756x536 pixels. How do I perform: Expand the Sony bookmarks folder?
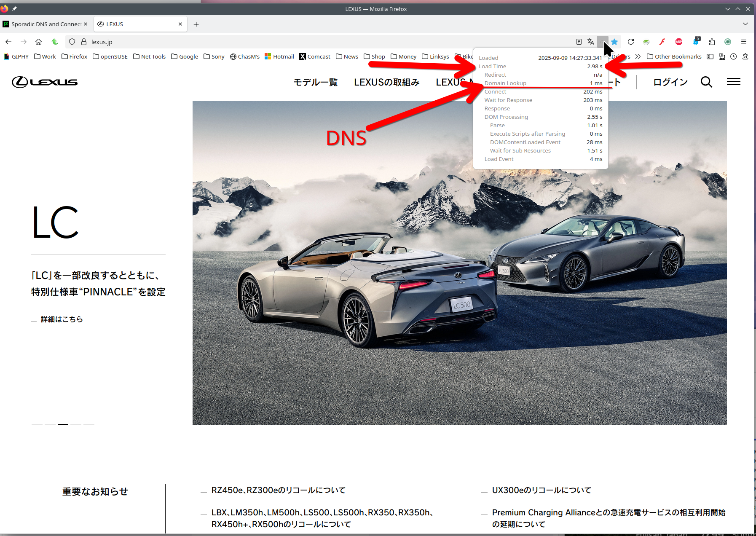point(214,56)
